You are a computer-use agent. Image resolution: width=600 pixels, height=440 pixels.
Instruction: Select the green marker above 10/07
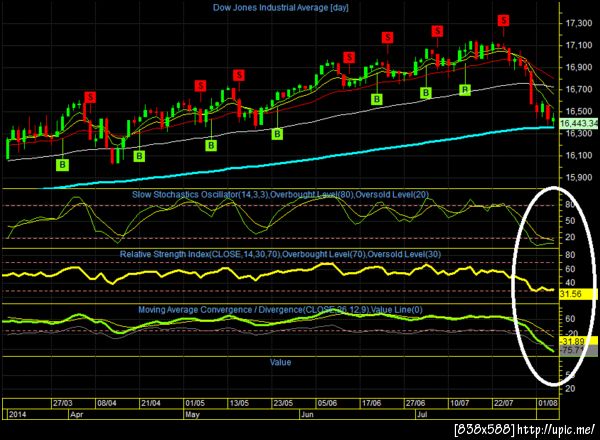pyautogui.click(x=465, y=90)
